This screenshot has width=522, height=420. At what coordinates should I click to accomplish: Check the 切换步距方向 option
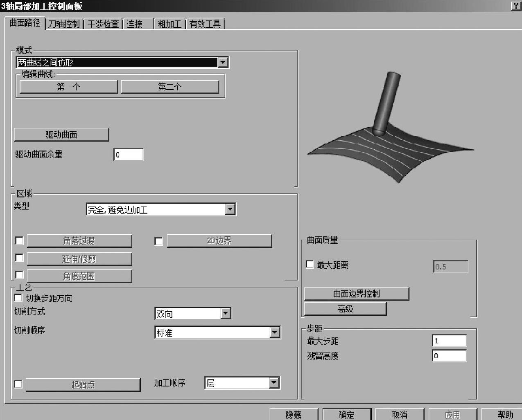click(x=18, y=298)
